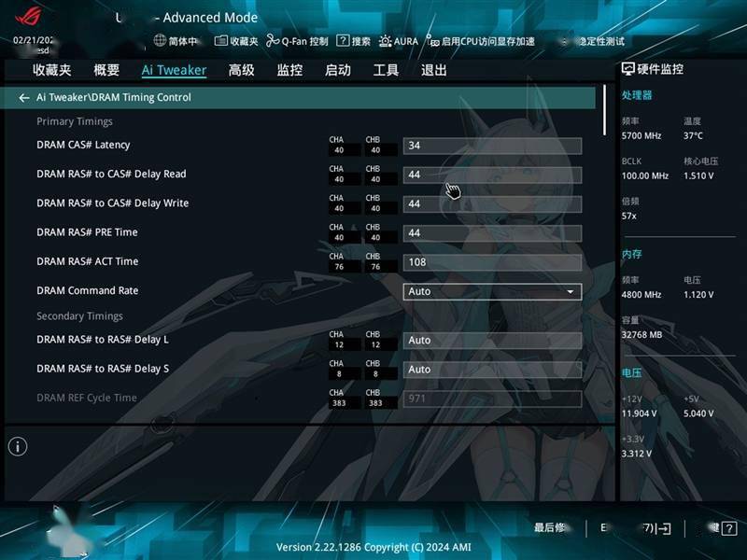Toggle AURA lighting icon
Screen dimensions: 747x560
coord(385,41)
